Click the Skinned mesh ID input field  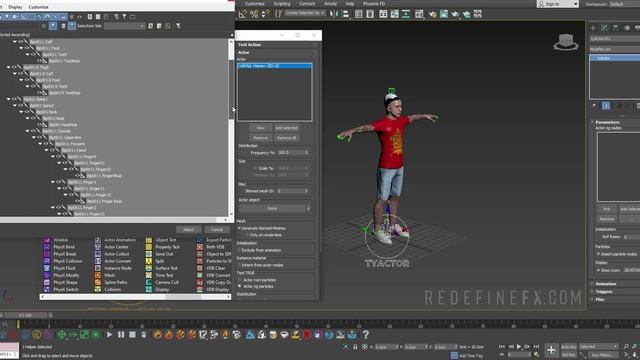click(293, 191)
